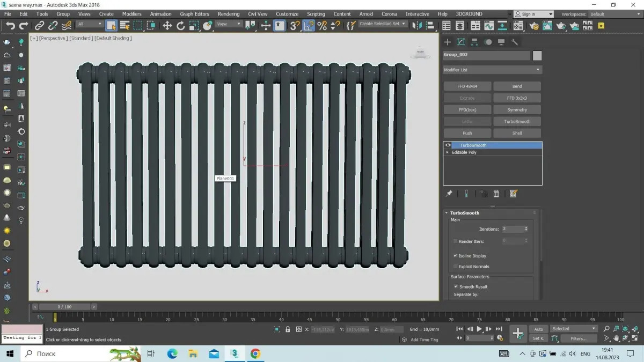
Task: Toggle the Percent Snap icon
Action: point(322,25)
